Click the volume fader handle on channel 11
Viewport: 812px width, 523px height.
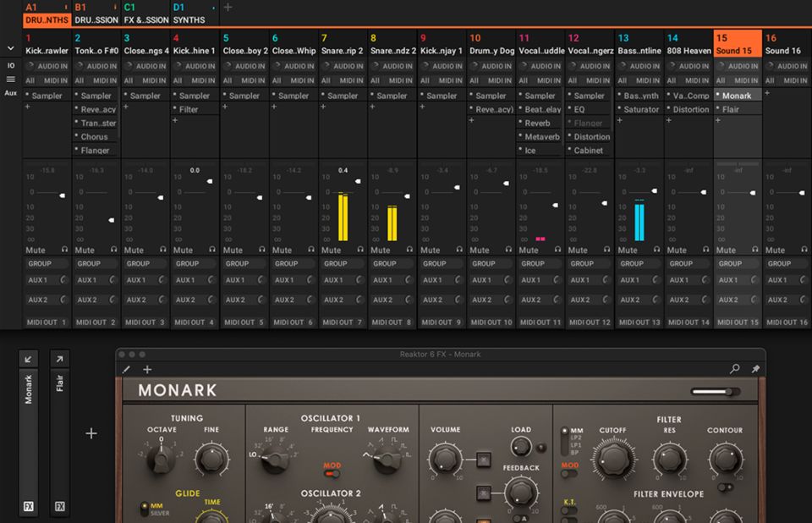(555, 205)
